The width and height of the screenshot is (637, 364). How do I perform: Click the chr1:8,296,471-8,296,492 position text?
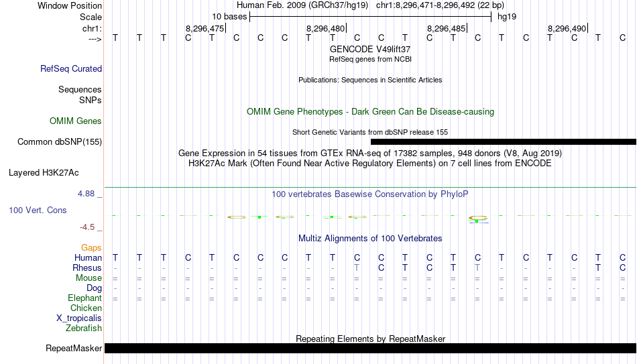(440, 5)
